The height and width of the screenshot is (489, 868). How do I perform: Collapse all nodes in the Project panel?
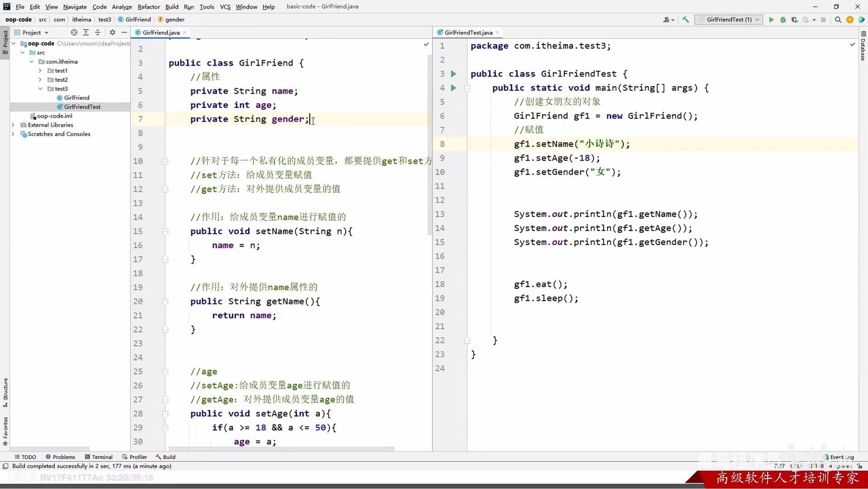(98, 32)
